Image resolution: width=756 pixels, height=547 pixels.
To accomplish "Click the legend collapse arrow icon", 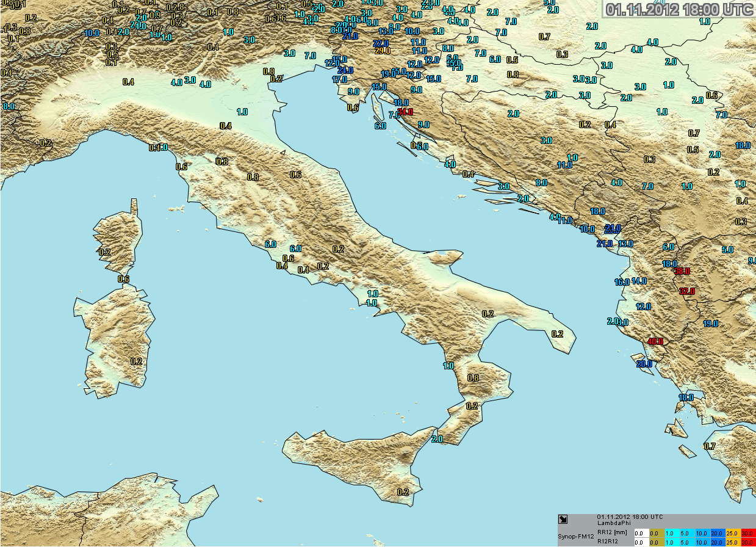I will tap(563, 520).
